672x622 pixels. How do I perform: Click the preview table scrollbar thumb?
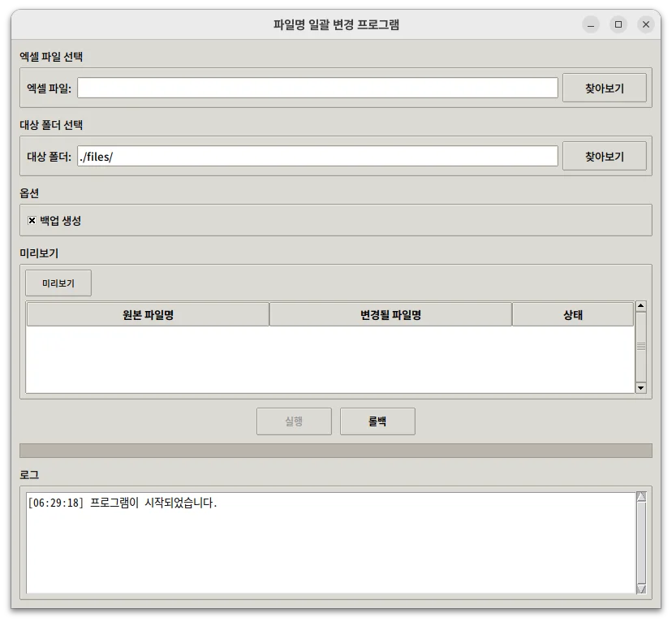point(640,347)
